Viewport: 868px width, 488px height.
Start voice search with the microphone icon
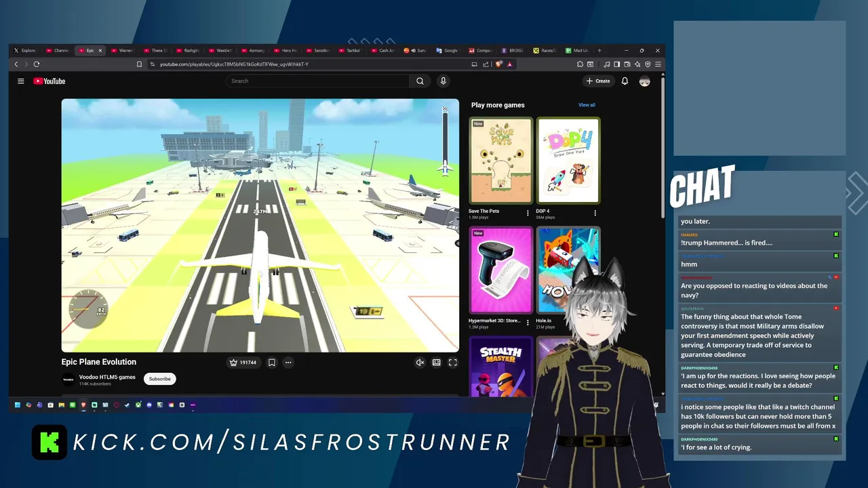click(x=443, y=81)
